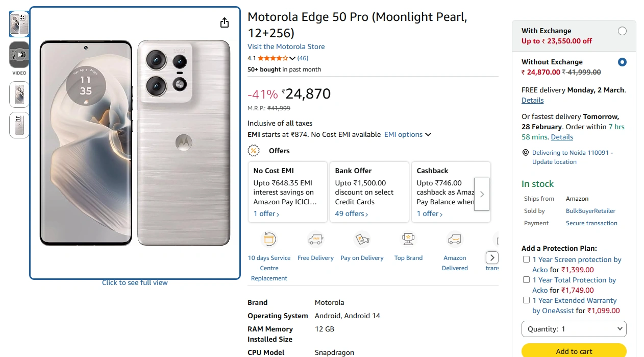This screenshot has width=644, height=357.
Task: Click the next arrow on the offers carousel
Action: pos(481,194)
